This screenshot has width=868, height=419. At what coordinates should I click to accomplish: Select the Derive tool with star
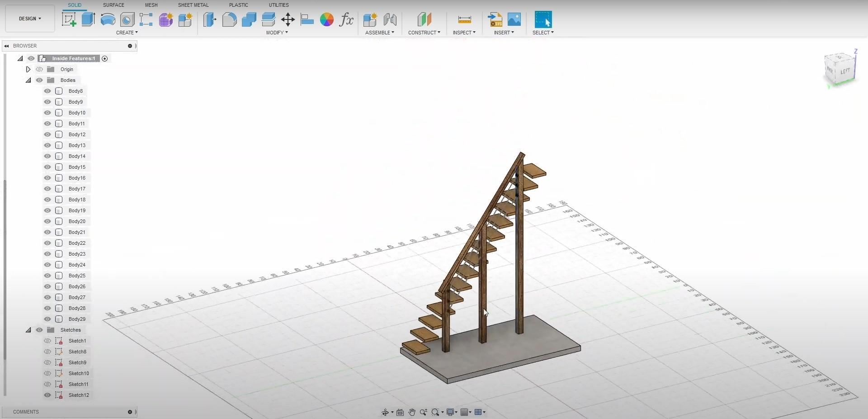pos(185,19)
